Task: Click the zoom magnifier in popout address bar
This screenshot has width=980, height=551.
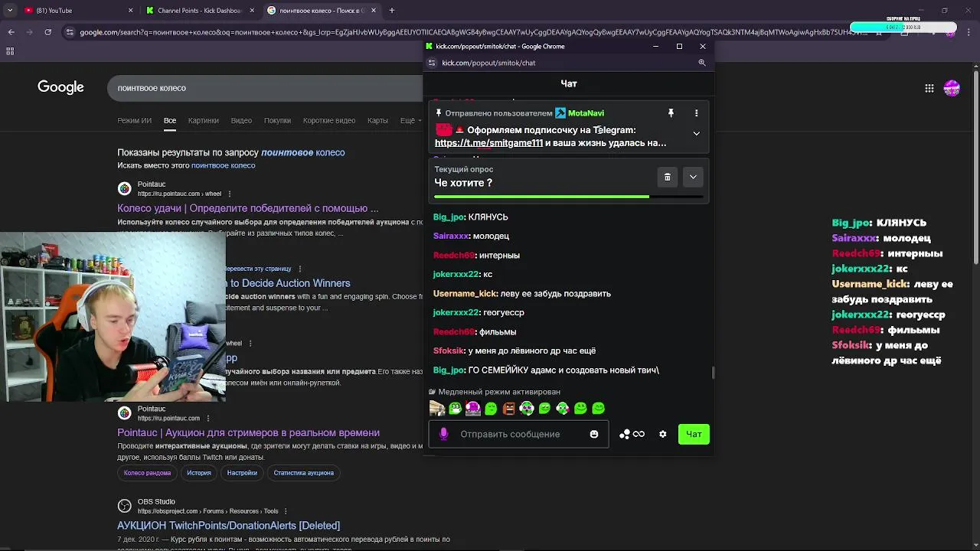Action: pos(702,63)
